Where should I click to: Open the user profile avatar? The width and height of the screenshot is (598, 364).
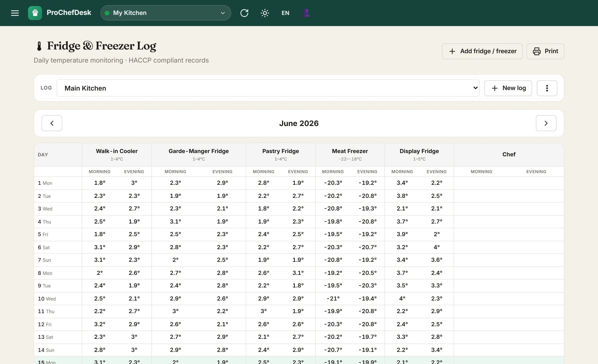pos(306,13)
